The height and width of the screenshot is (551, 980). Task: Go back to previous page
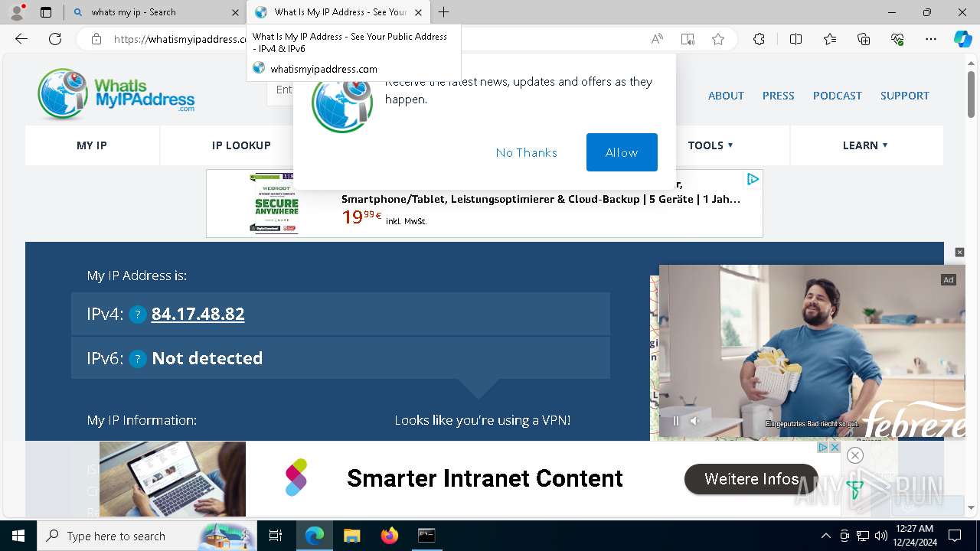point(21,39)
